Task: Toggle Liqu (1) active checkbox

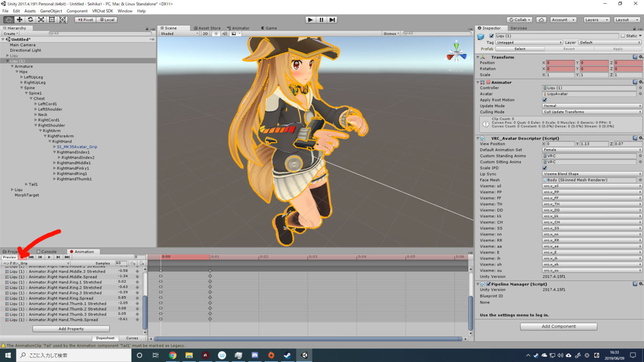Action: [492, 36]
